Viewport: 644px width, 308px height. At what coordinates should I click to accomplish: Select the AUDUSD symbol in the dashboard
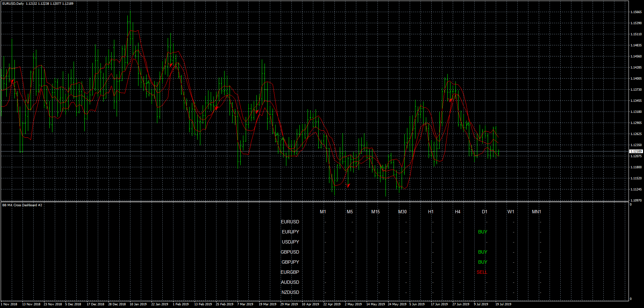(290, 282)
